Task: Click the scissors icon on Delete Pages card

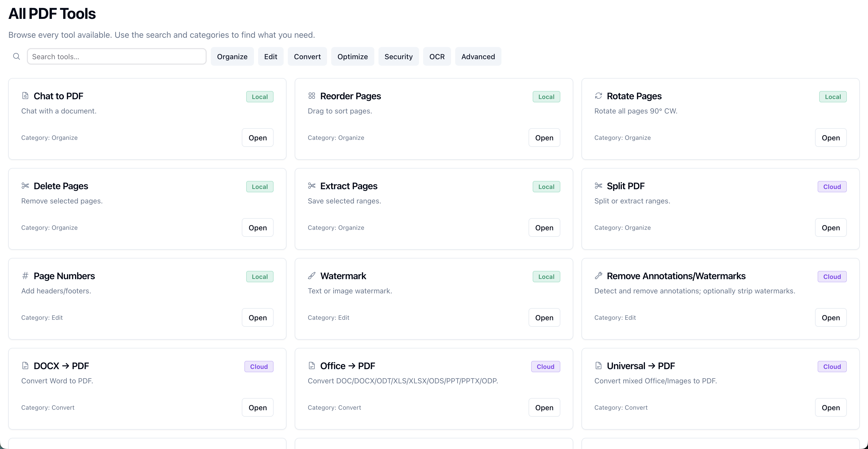Action: click(x=25, y=186)
